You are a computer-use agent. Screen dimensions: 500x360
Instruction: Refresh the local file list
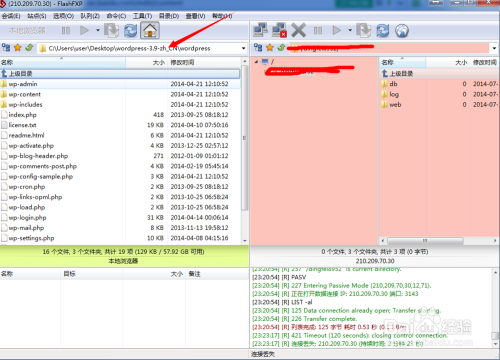(x=131, y=31)
